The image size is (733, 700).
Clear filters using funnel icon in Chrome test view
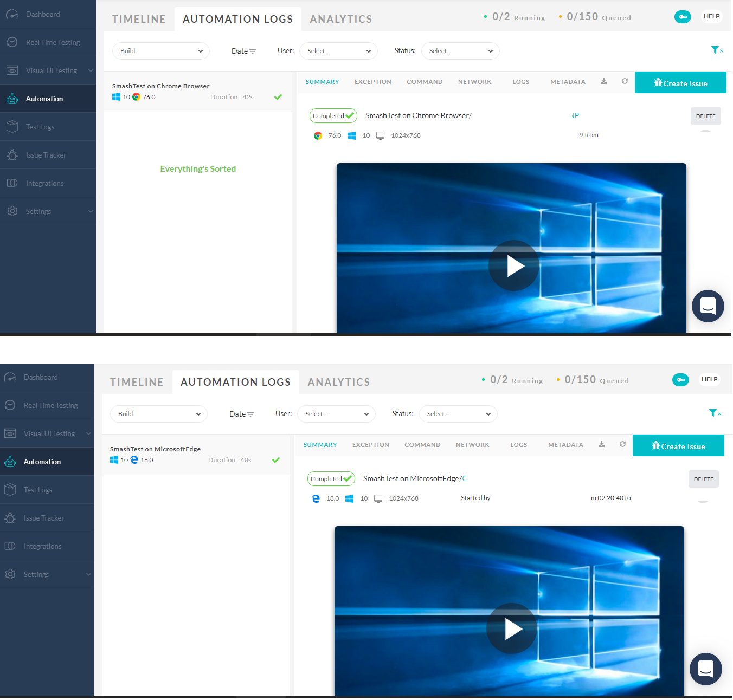click(717, 50)
